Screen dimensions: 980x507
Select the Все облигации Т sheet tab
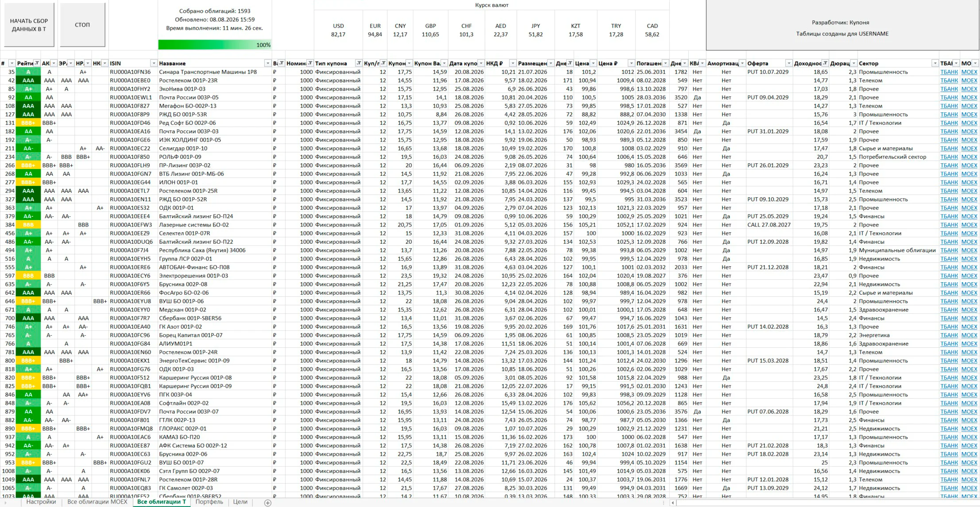[162, 502]
